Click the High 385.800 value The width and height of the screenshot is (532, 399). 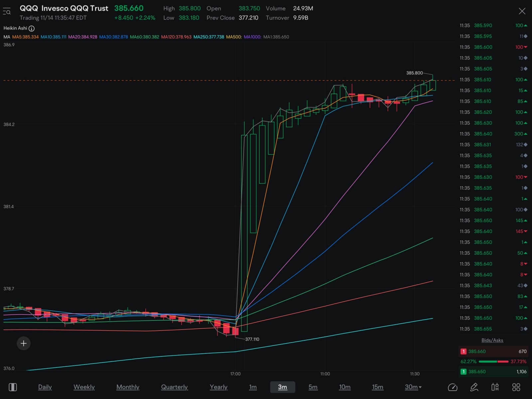click(190, 8)
